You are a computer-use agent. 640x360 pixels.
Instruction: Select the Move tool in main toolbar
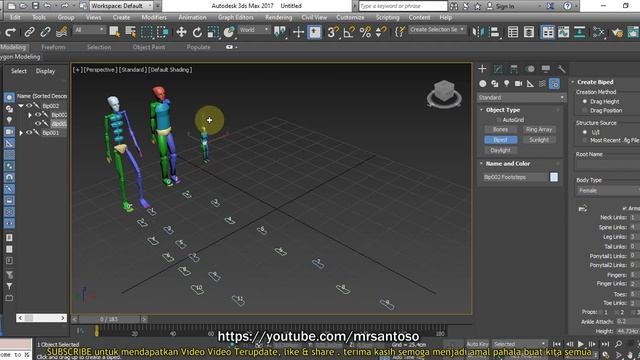click(x=181, y=32)
